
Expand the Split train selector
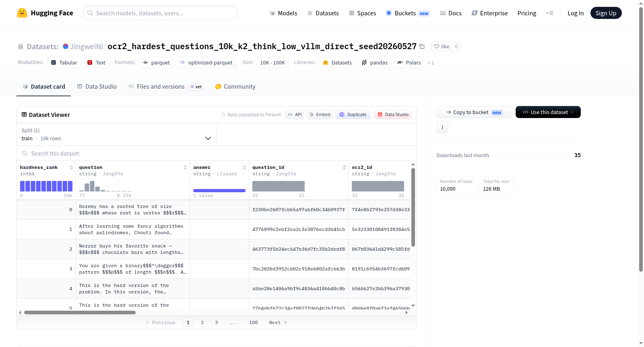point(116,134)
